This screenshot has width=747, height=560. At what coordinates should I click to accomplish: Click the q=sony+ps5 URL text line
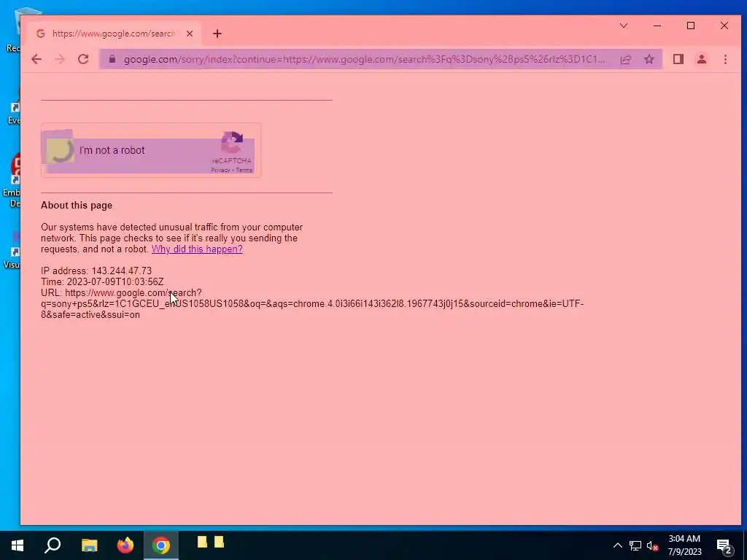tap(312, 304)
